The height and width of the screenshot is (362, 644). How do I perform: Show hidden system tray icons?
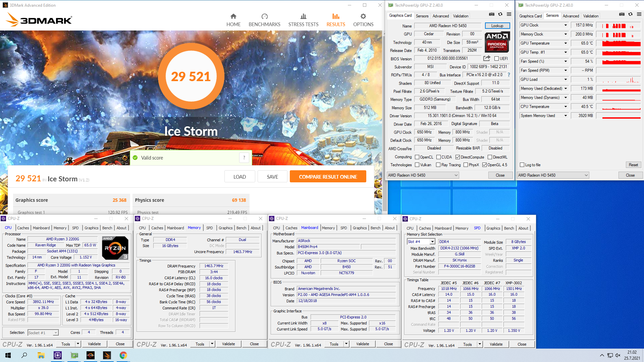[x=602, y=355]
